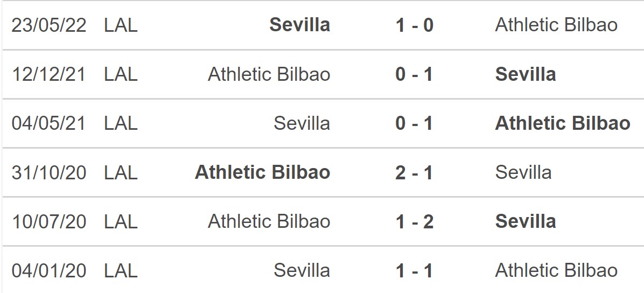Image resolution: width=644 pixels, height=293 pixels.
Task: Open the 2 - 1 match result
Action: coord(414,172)
